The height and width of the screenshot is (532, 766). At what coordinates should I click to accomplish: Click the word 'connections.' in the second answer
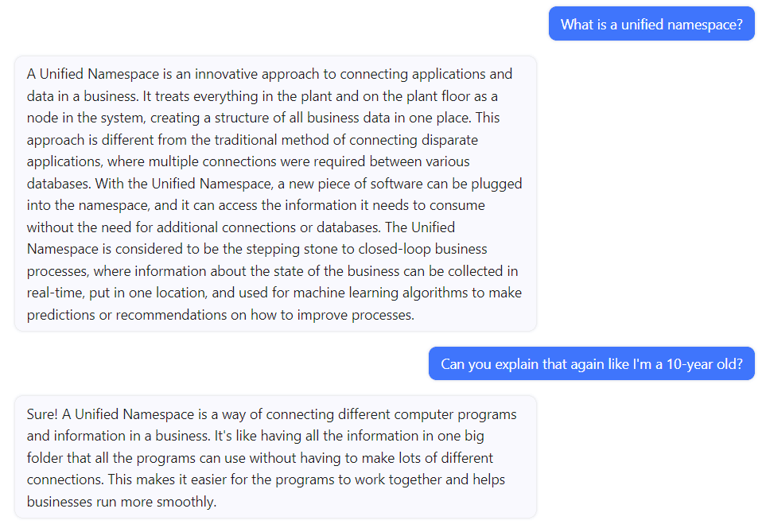65,480
